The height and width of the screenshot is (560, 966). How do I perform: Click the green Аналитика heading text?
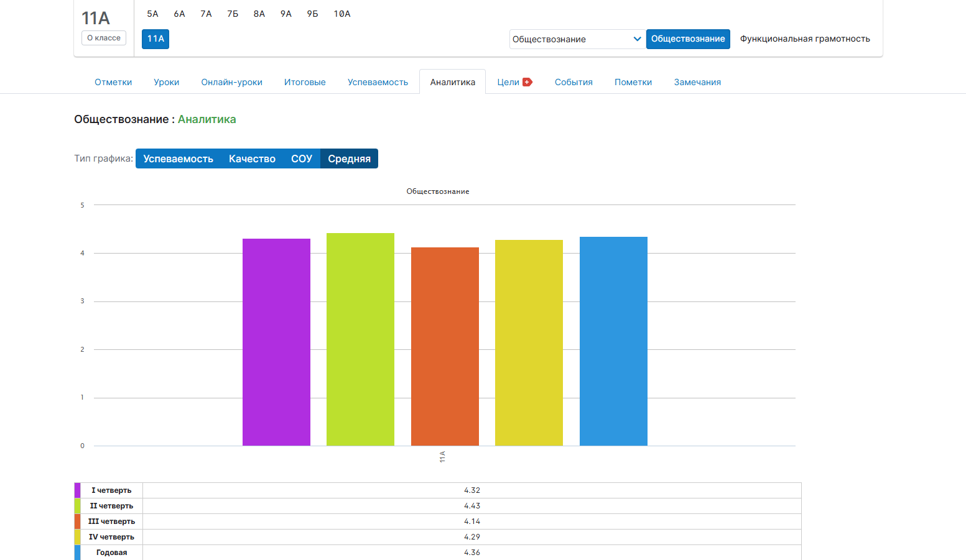point(207,119)
